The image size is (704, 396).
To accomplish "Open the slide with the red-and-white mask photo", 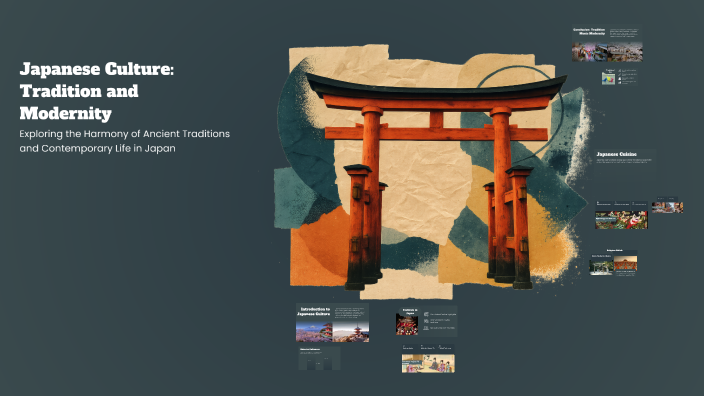I will (622, 215).
